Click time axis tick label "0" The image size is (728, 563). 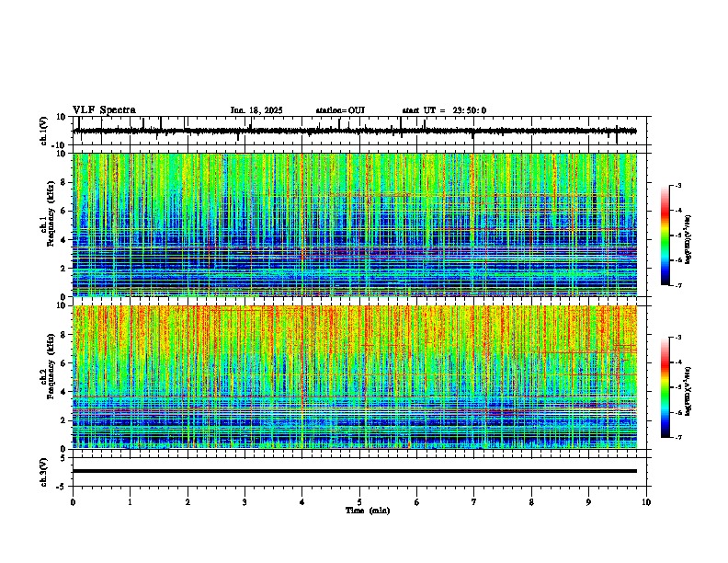[x=73, y=502]
